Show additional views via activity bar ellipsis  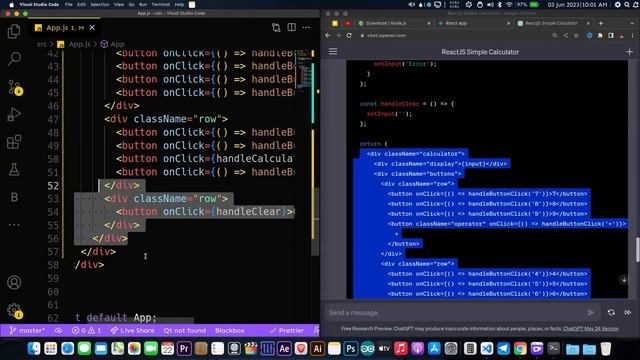click(14, 224)
